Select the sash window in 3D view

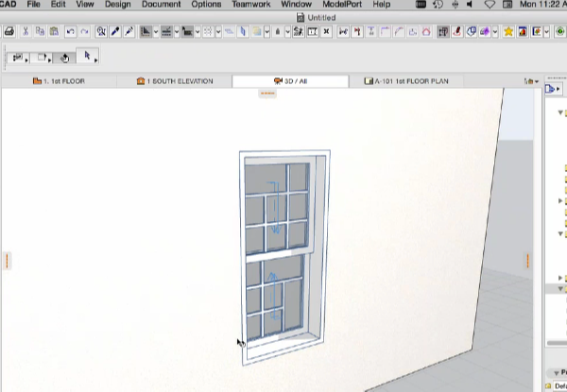(x=283, y=257)
